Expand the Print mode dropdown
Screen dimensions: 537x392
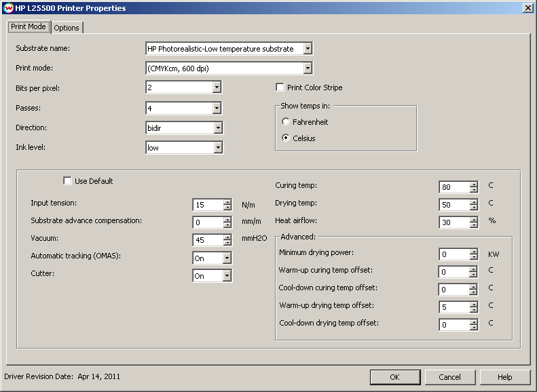coord(308,68)
